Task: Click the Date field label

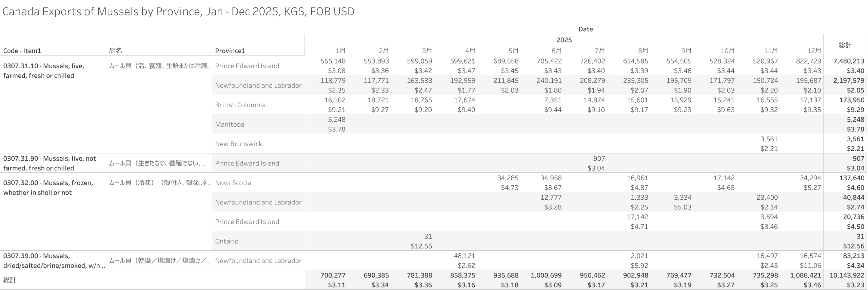Action: 586,29
